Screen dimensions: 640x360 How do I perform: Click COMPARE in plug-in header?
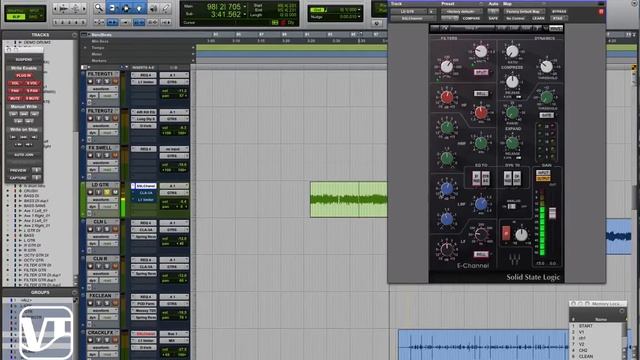coord(471,18)
